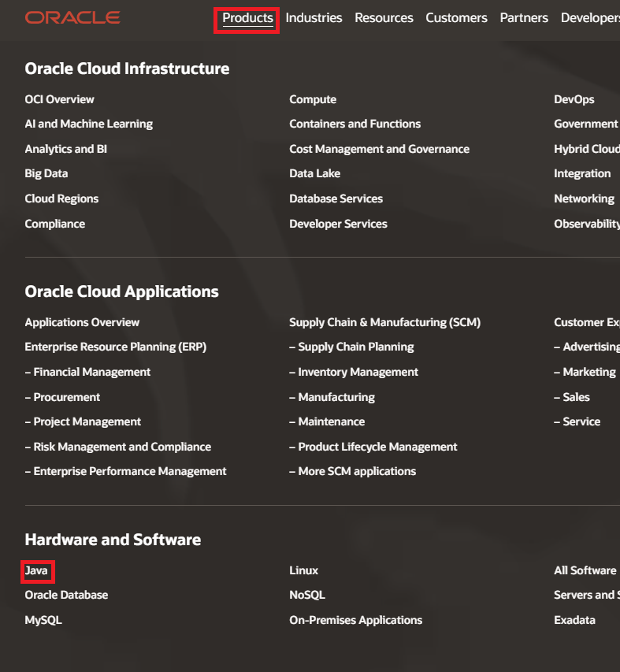This screenshot has width=620, height=672.
Task: Click the Oracle logo
Action: 72,17
